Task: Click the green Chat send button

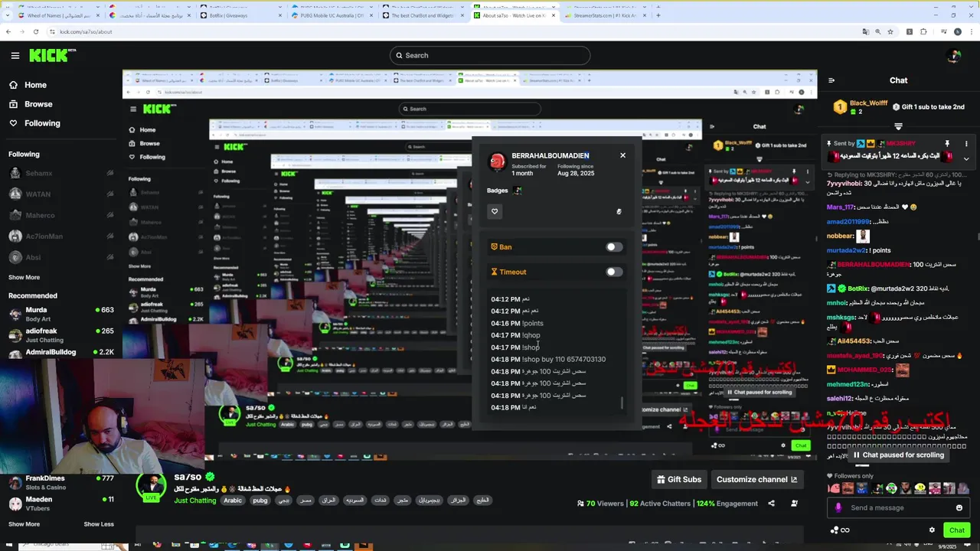Action: click(957, 530)
